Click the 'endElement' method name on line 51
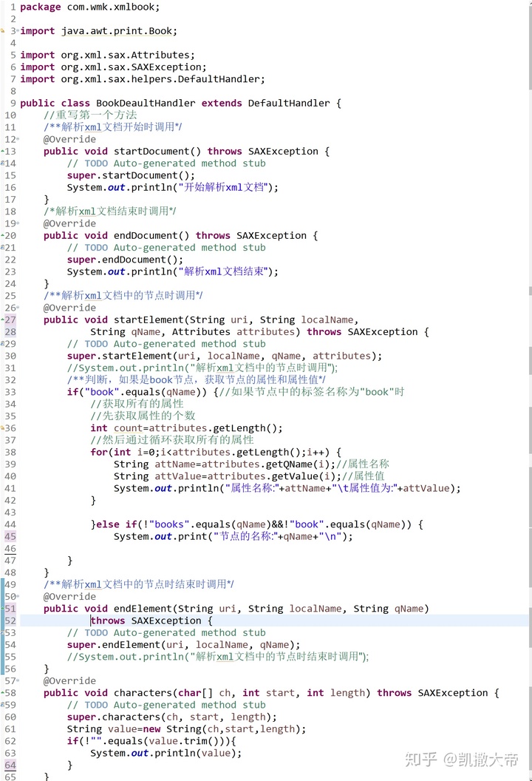This screenshot has width=532, height=781. tap(143, 609)
